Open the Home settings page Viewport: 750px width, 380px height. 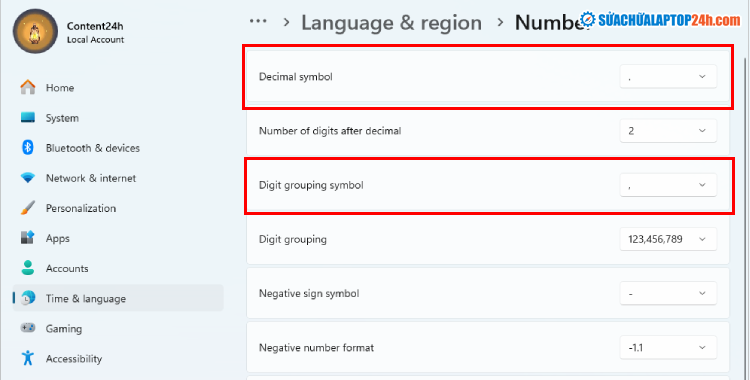coord(118,88)
